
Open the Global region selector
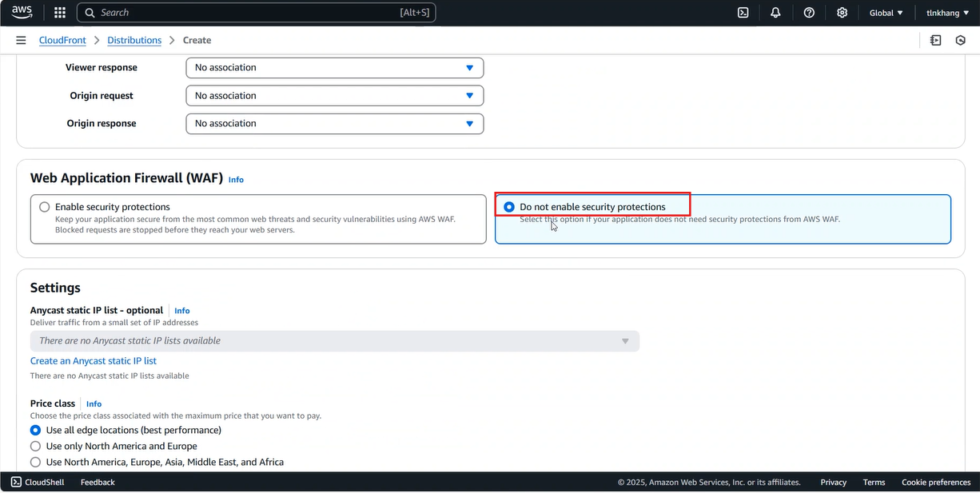point(886,13)
